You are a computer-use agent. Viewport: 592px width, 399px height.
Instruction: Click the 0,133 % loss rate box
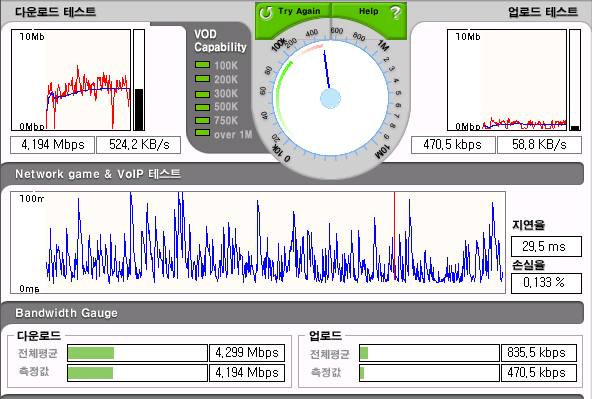(546, 283)
